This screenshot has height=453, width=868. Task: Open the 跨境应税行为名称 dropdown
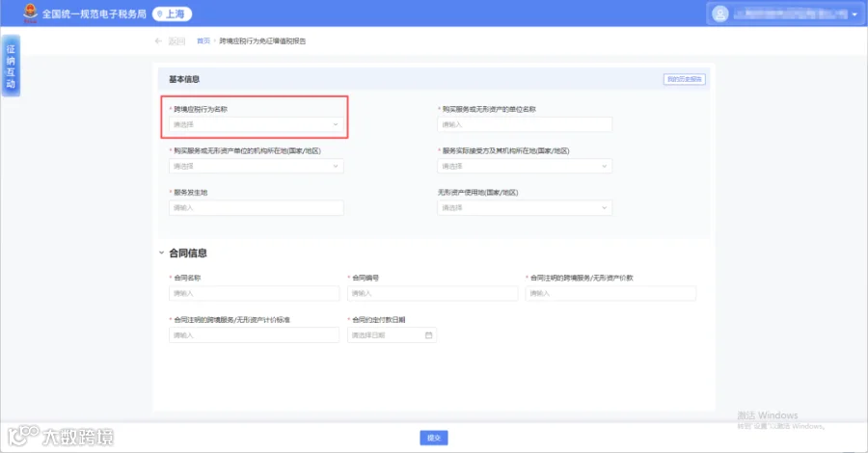click(256, 124)
